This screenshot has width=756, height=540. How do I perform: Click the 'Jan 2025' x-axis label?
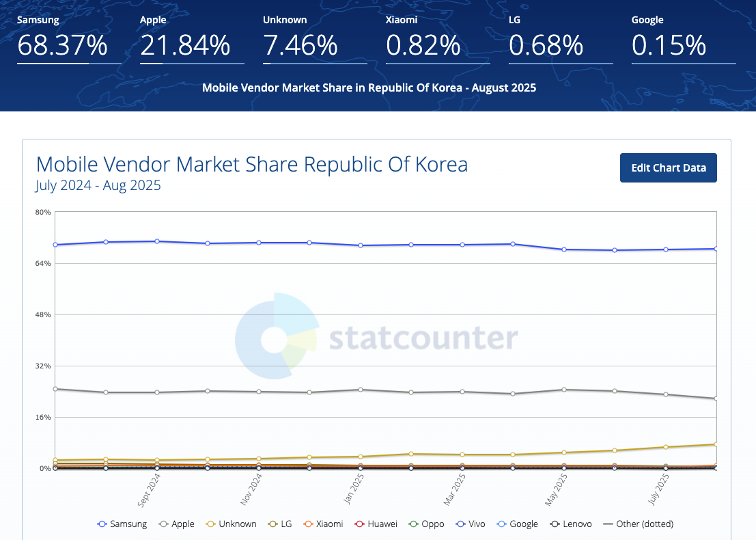click(353, 488)
